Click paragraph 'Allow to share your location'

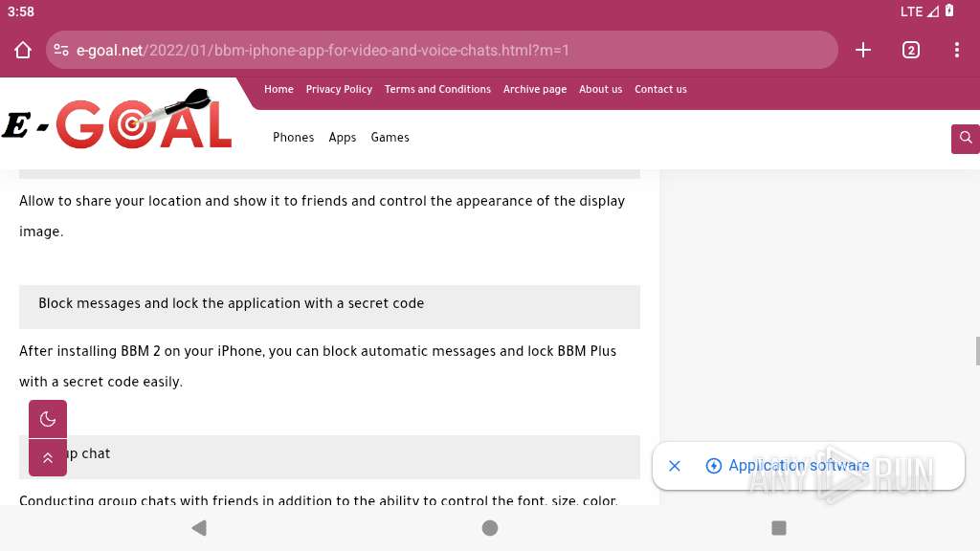(322, 216)
